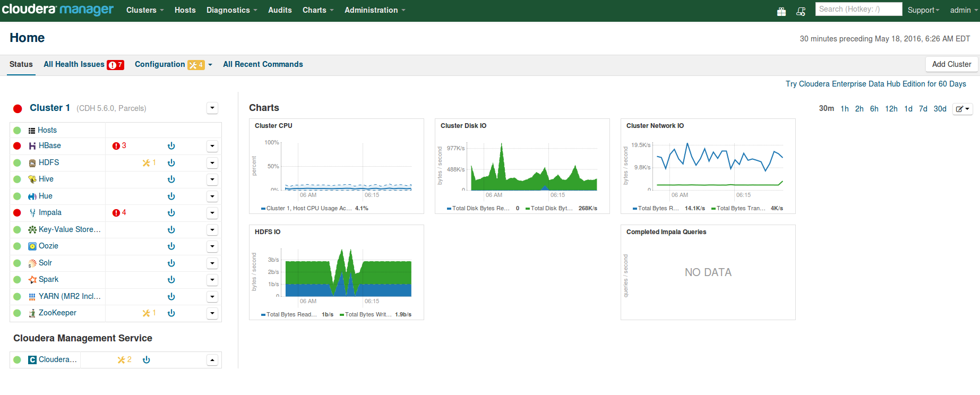Click the Add Cluster button
The width and height of the screenshot is (980, 395).
click(x=951, y=64)
